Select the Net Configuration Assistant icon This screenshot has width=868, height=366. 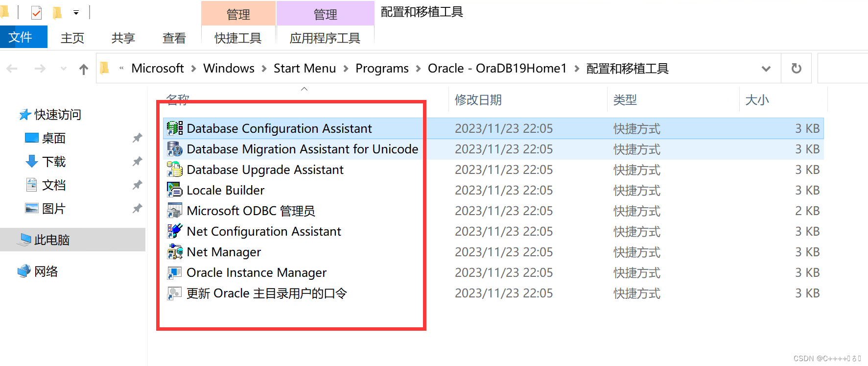175,231
